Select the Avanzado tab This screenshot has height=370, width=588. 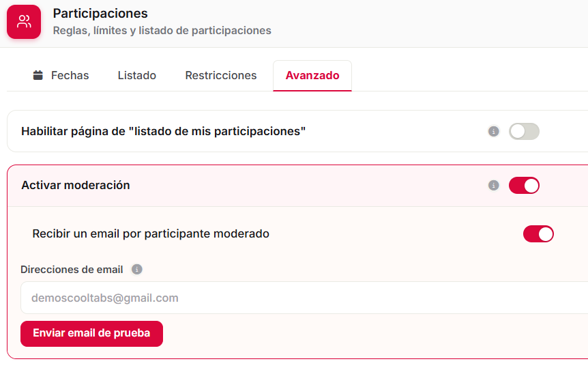point(312,75)
